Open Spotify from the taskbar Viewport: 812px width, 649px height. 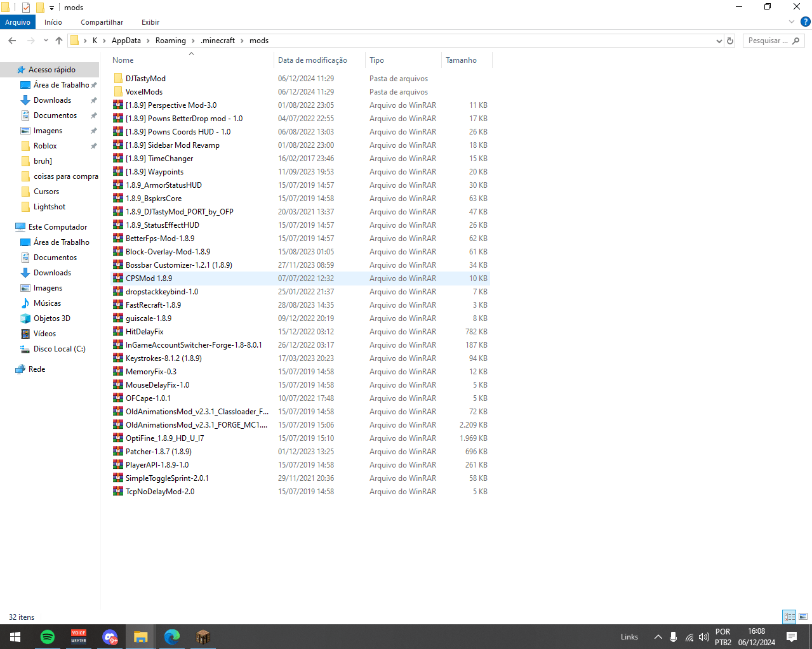click(x=48, y=637)
